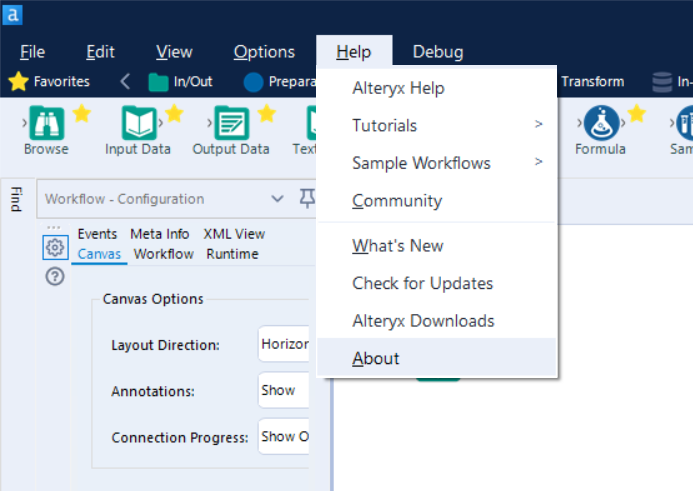Click the configuration gear icon
The width and height of the screenshot is (693, 491).
click(x=55, y=248)
